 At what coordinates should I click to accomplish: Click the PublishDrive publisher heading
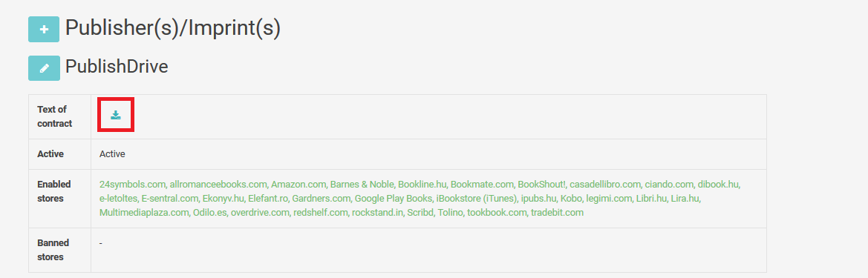(x=117, y=67)
